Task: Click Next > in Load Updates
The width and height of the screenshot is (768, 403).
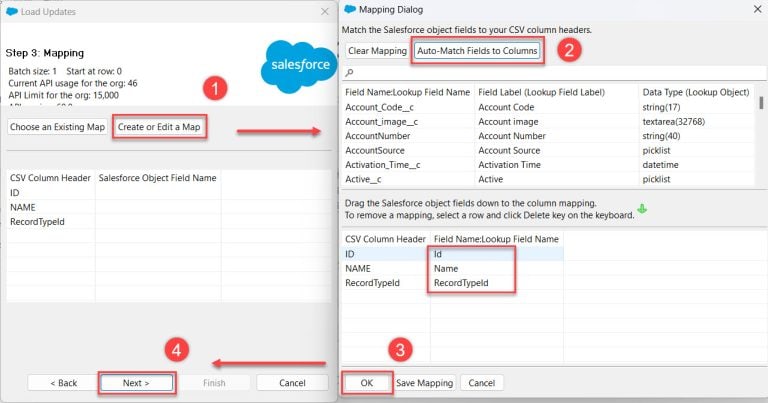Action: coord(136,383)
